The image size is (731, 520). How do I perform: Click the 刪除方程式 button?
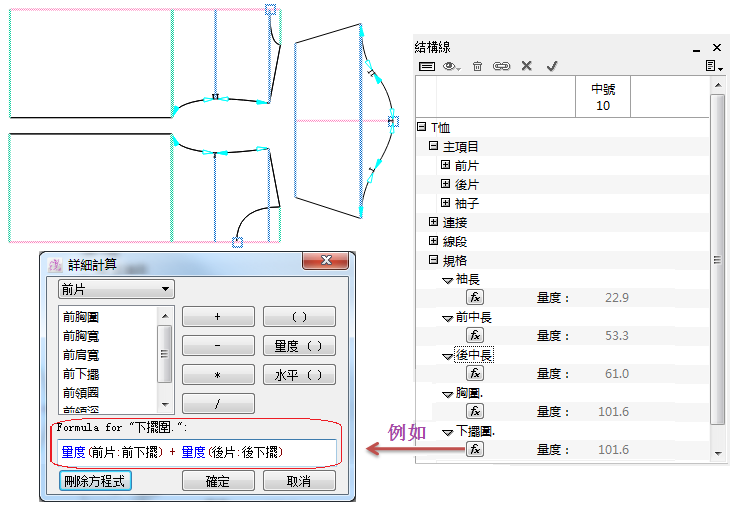[95, 481]
